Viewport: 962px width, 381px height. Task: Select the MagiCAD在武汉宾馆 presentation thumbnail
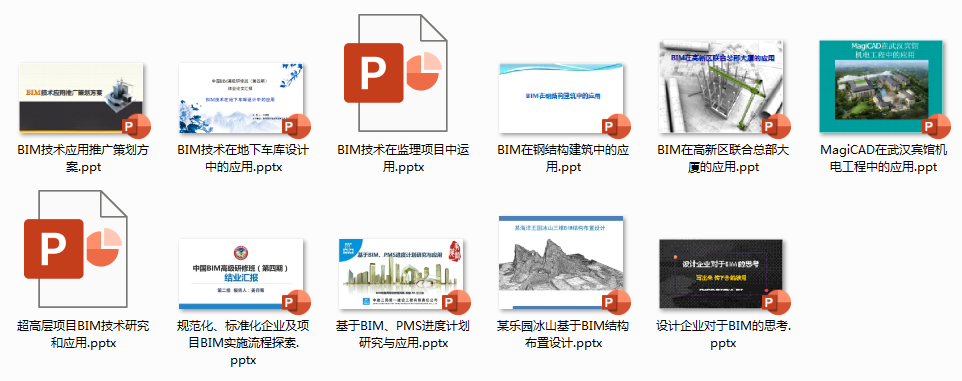[881, 87]
